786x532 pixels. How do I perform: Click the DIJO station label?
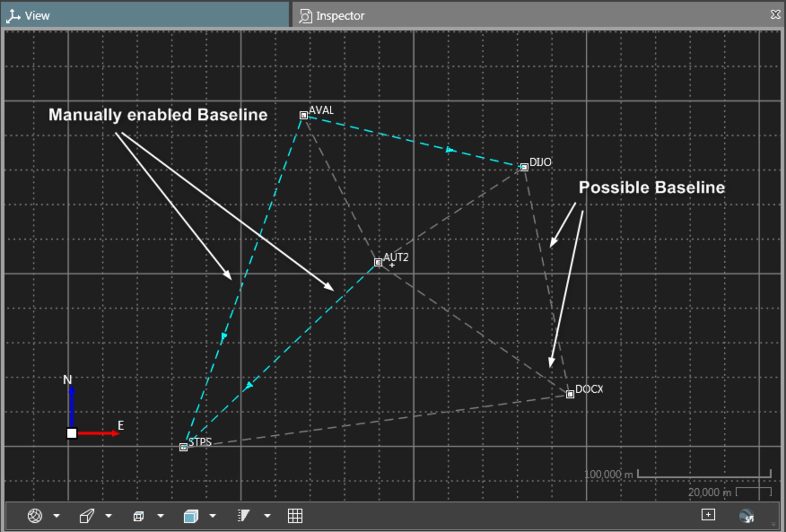[540, 162]
